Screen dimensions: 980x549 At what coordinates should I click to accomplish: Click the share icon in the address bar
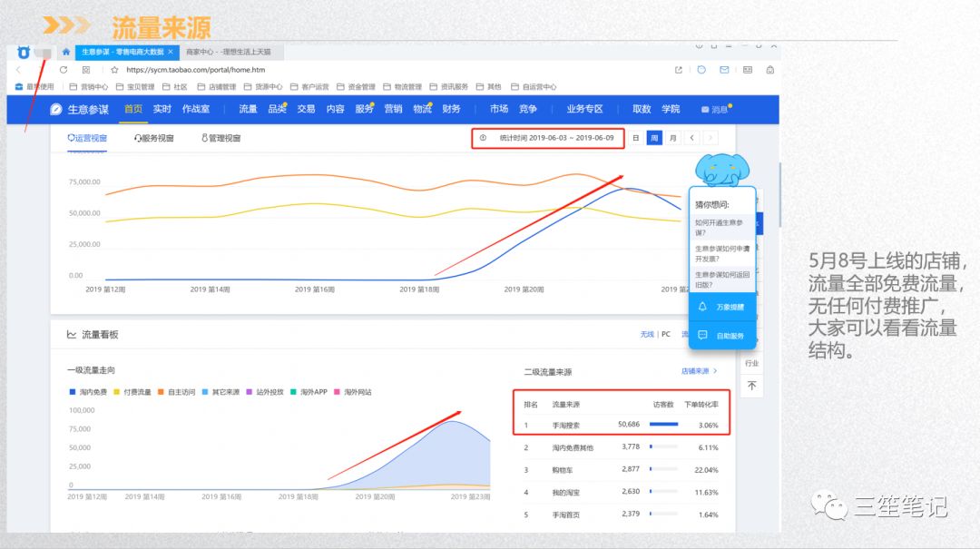tap(679, 69)
